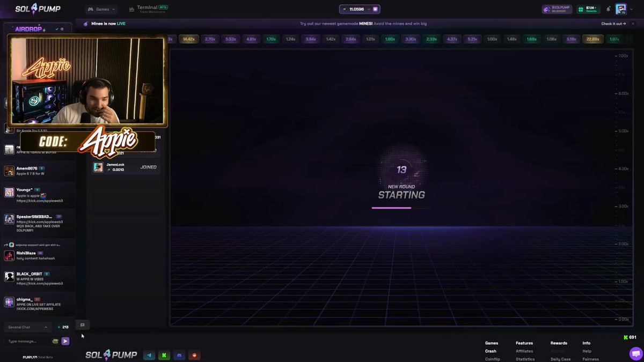This screenshot has height=362, width=644.
Task: Open the notifications bell
Action: point(608,9)
